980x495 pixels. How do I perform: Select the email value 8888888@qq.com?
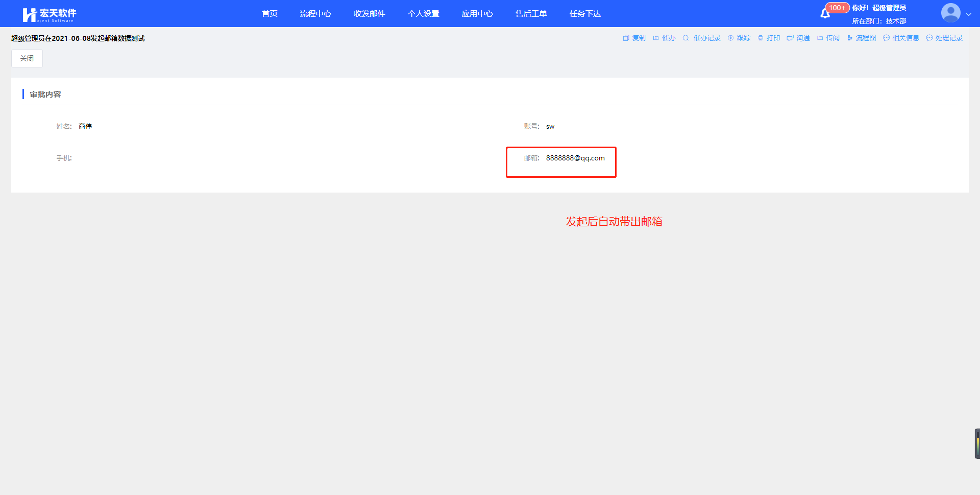pos(575,158)
